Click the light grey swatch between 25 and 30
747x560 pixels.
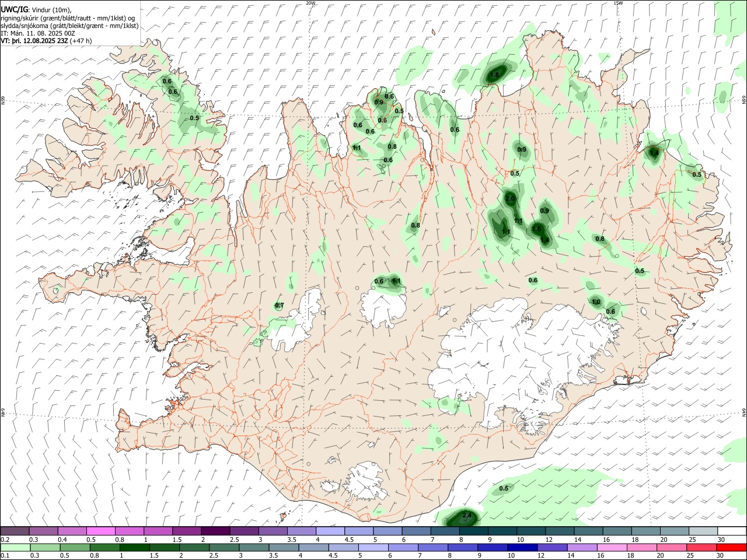pos(702,531)
